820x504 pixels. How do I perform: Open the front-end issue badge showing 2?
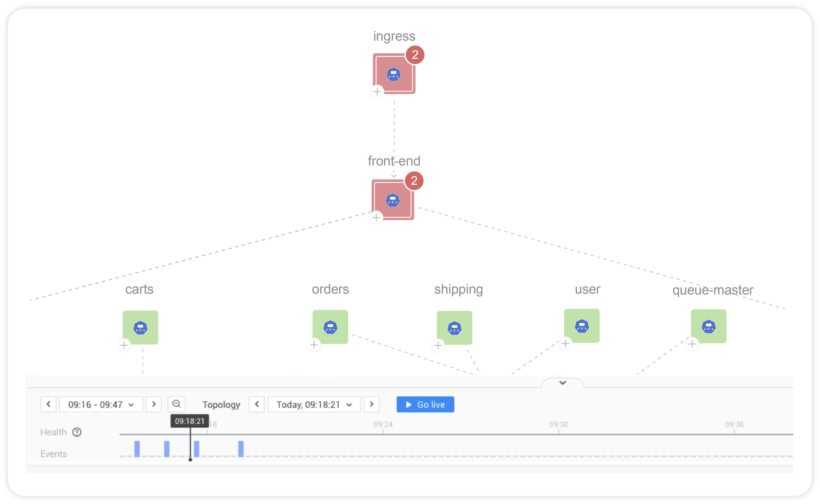click(x=414, y=181)
